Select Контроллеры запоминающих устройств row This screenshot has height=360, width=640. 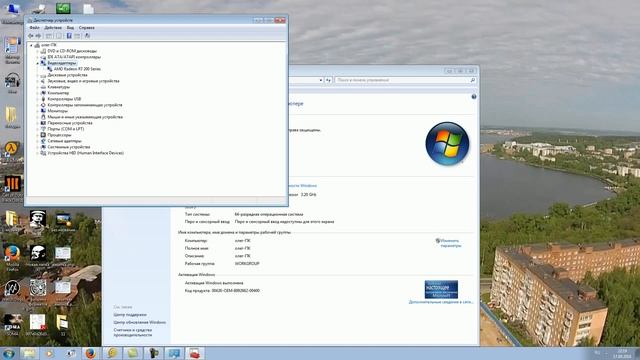[84, 105]
